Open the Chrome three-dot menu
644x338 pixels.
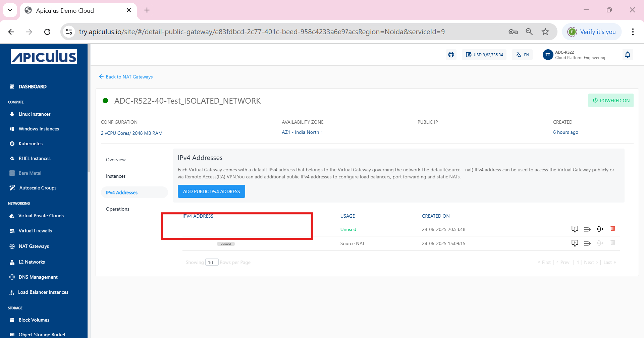pos(633,32)
